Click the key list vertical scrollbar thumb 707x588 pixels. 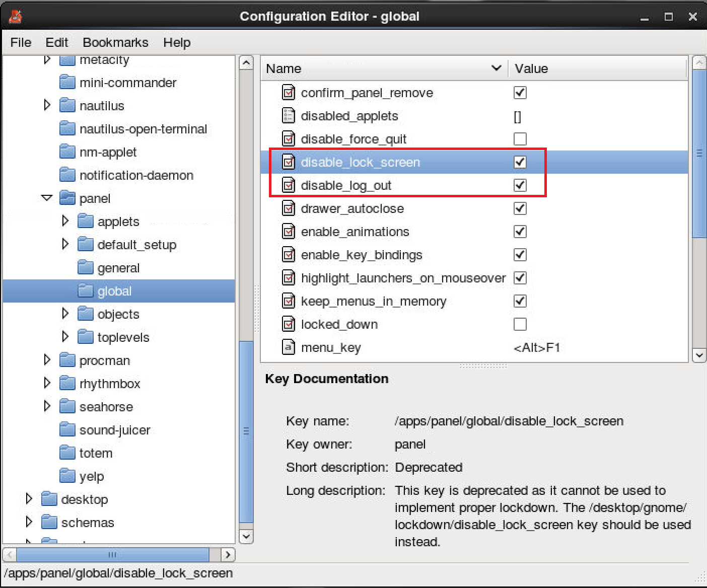tap(699, 153)
